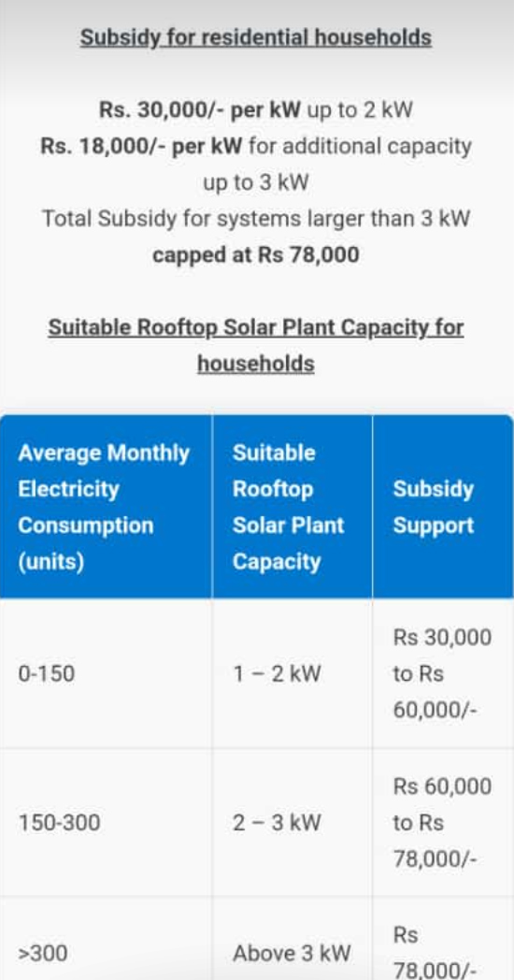Select the 'Rs. 18,000/- per kW' text
The width and height of the screenshot is (514, 980).
[x=142, y=147]
